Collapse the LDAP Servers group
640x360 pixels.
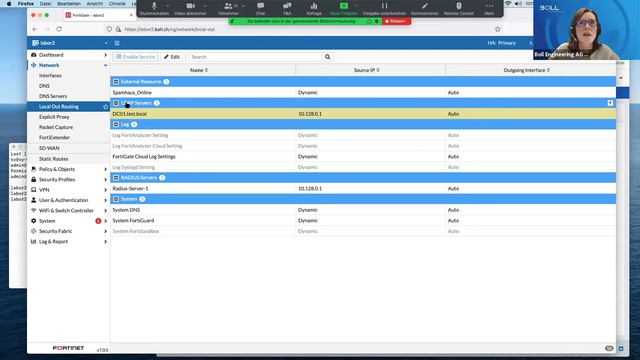(x=116, y=103)
